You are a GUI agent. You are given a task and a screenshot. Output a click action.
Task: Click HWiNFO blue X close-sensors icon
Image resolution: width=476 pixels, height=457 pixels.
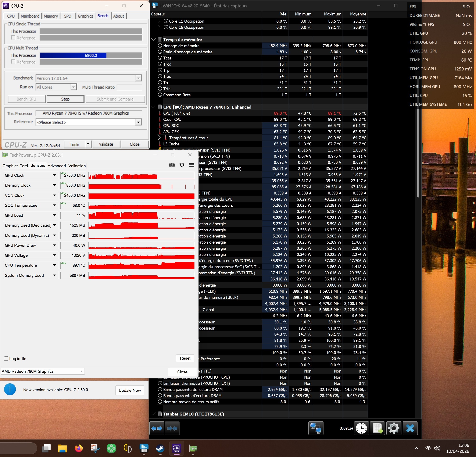(410, 428)
